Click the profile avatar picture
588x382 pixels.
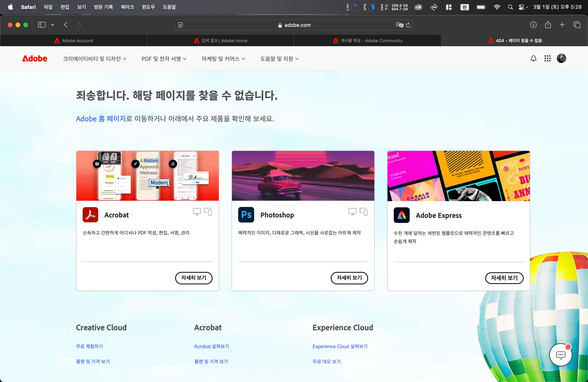click(561, 59)
